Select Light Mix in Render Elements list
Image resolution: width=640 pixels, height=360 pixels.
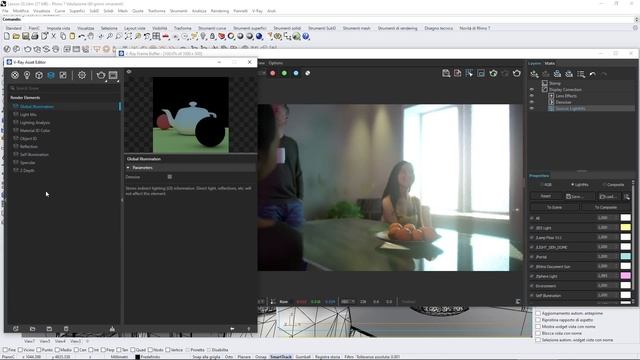[28, 115]
